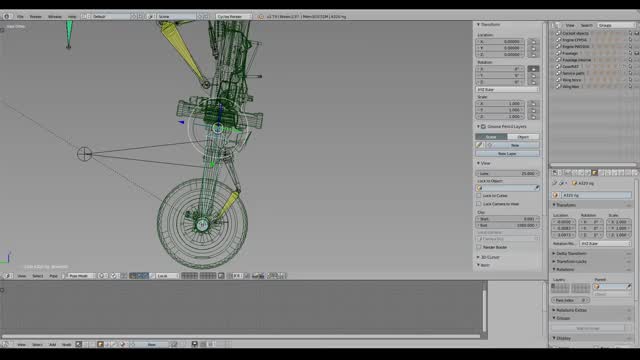Toggle the Render Border checkbox

coord(479,247)
